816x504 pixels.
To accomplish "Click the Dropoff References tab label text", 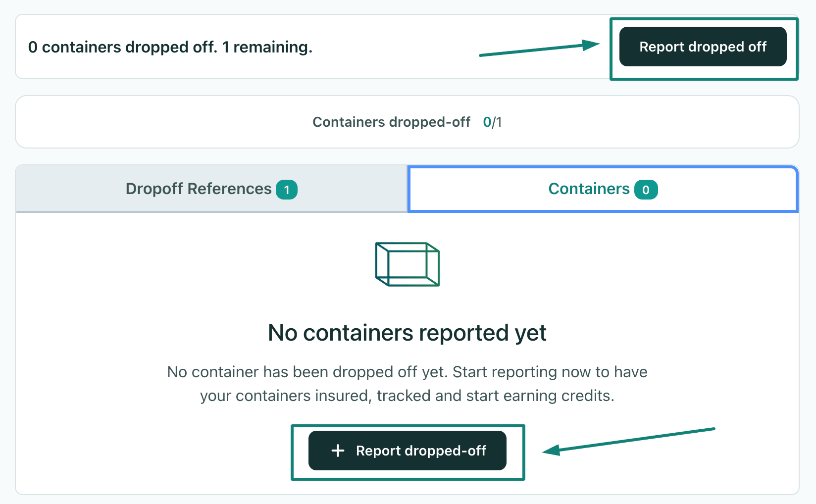I will 199,189.
